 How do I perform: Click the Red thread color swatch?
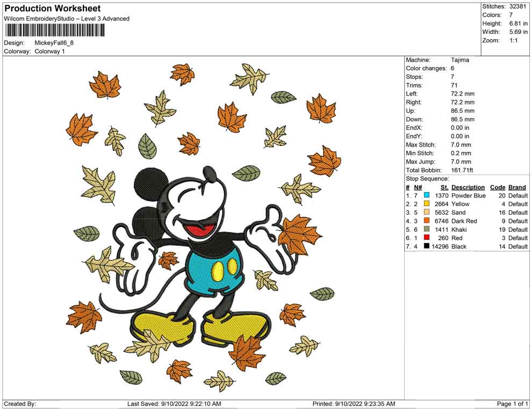point(427,238)
